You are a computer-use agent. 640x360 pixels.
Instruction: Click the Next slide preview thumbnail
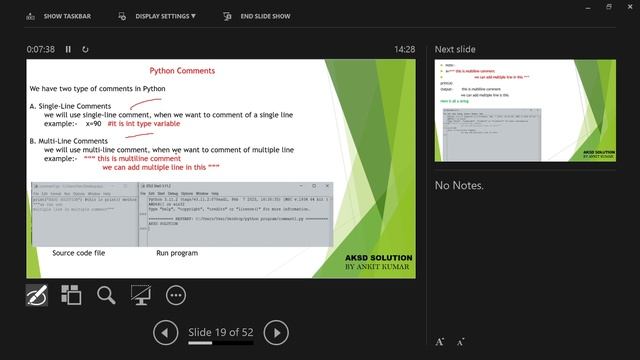coord(525,111)
